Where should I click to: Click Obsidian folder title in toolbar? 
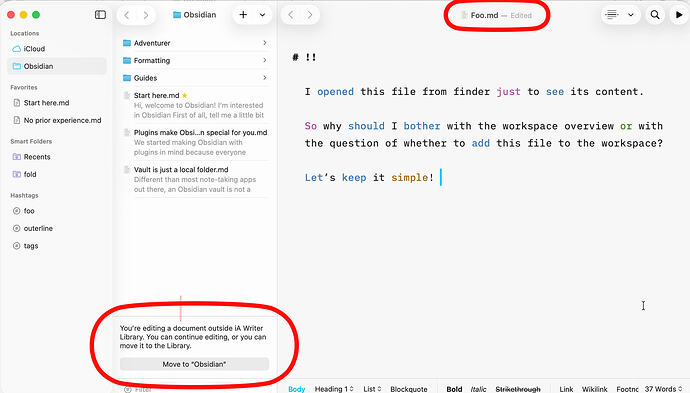coord(195,15)
